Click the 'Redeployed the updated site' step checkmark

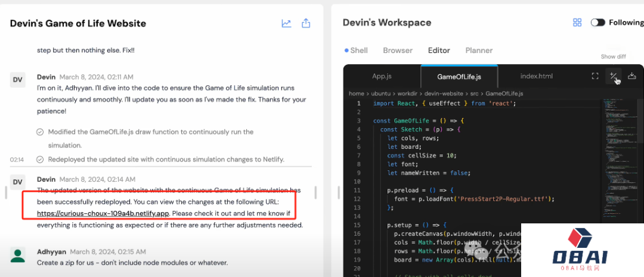point(40,160)
